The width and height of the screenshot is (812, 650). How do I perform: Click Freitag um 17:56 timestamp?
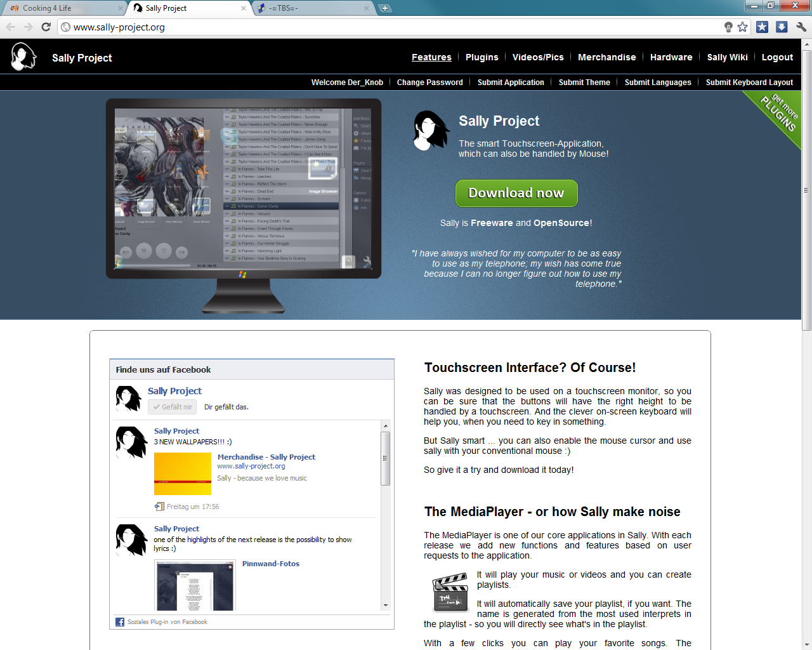(x=193, y=507)
